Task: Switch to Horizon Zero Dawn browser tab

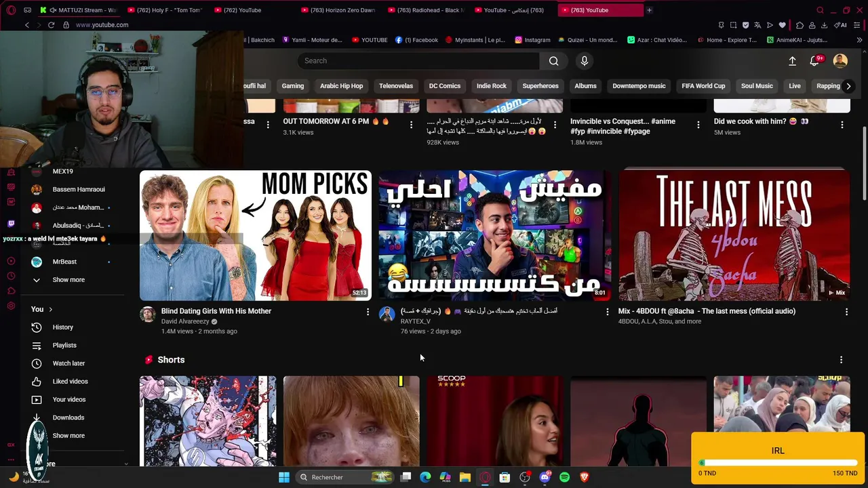Action: [x=340, y=10]
